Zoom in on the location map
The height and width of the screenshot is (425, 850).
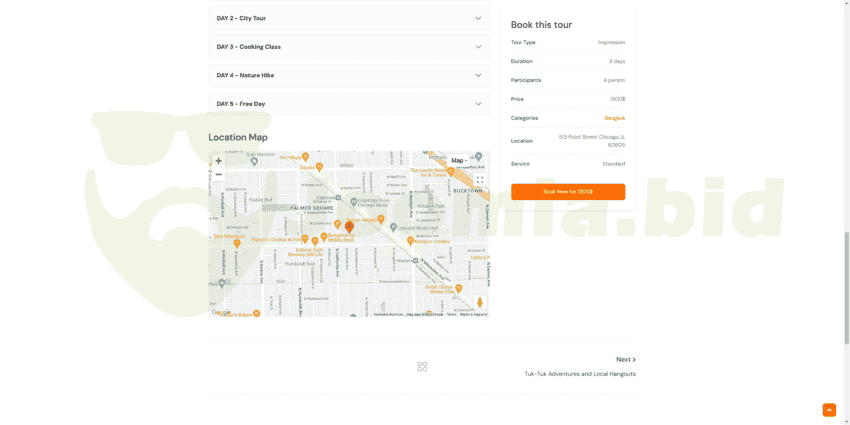coord(219,161)
